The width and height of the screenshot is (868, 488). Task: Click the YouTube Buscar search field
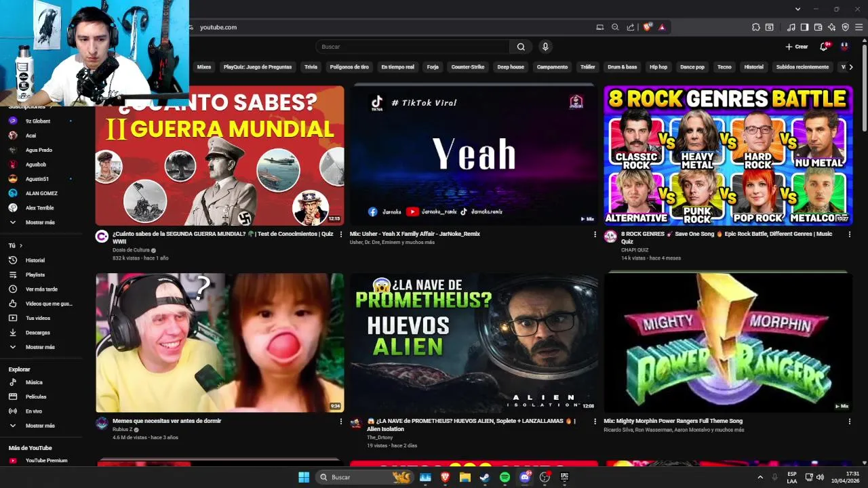coord(412,47)
